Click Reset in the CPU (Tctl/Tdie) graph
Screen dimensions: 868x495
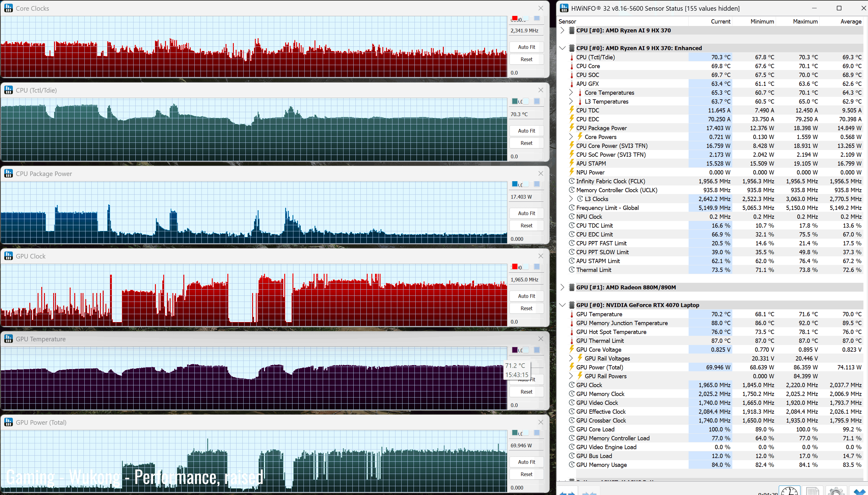[526, 143]
